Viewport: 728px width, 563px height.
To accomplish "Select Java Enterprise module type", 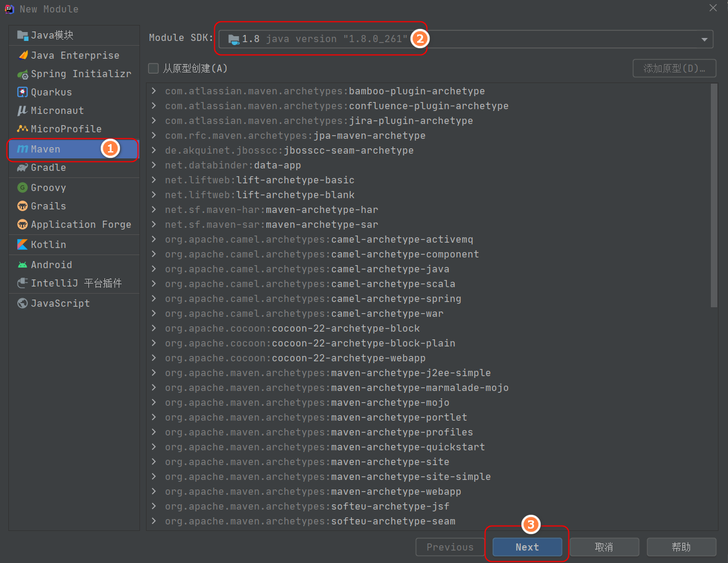I will pyautogui.click(x=74, y=55).
